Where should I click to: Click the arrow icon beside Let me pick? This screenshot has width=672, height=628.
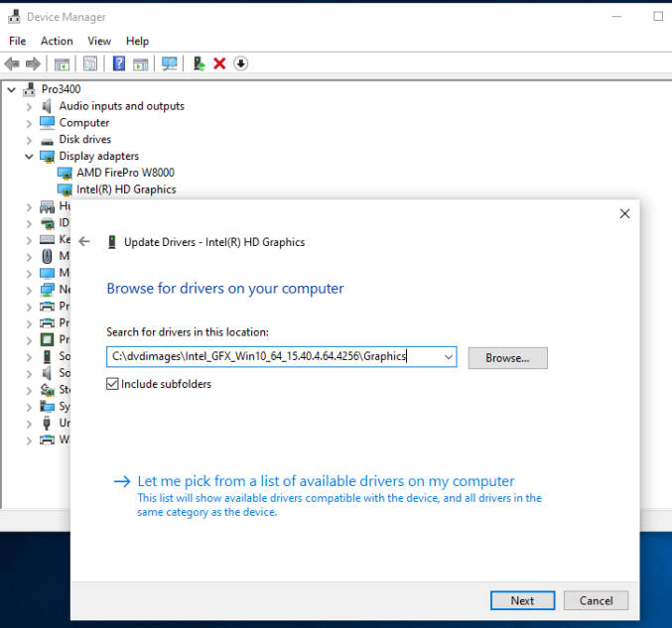tap(122, 481)
